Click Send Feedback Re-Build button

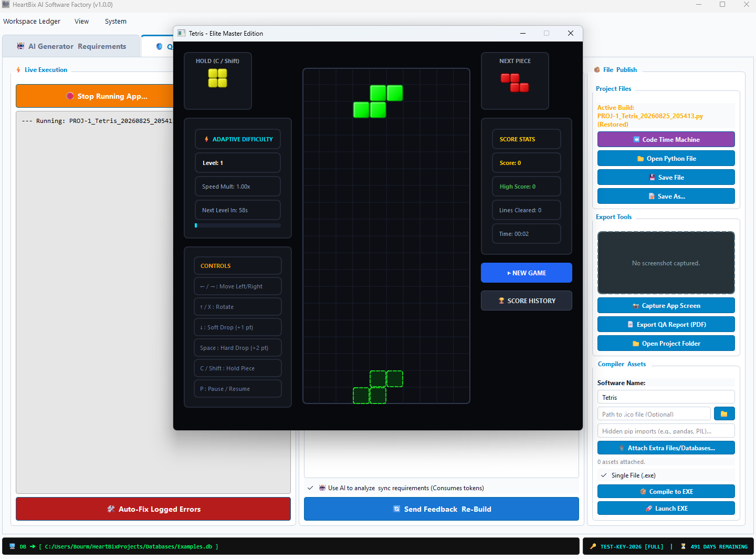[442, 509]
